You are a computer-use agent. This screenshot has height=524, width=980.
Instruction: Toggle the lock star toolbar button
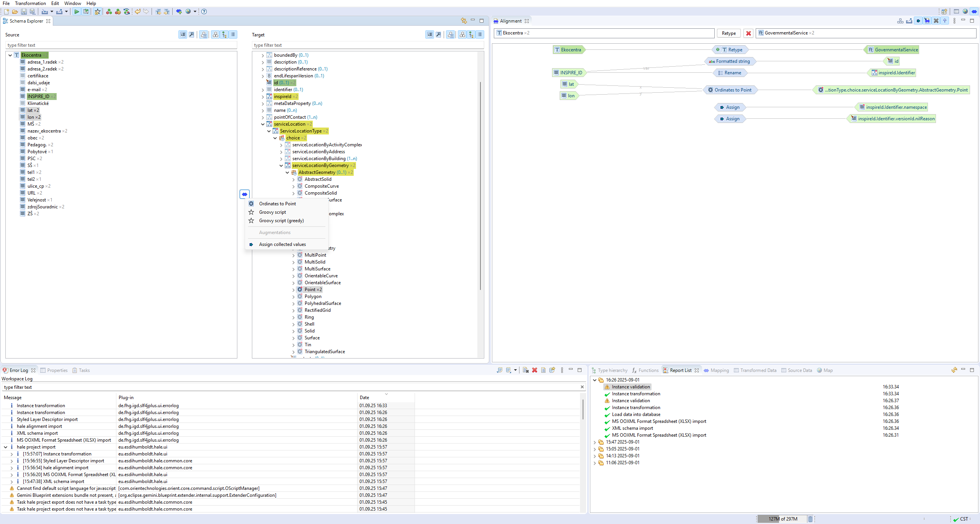[98, 11]
